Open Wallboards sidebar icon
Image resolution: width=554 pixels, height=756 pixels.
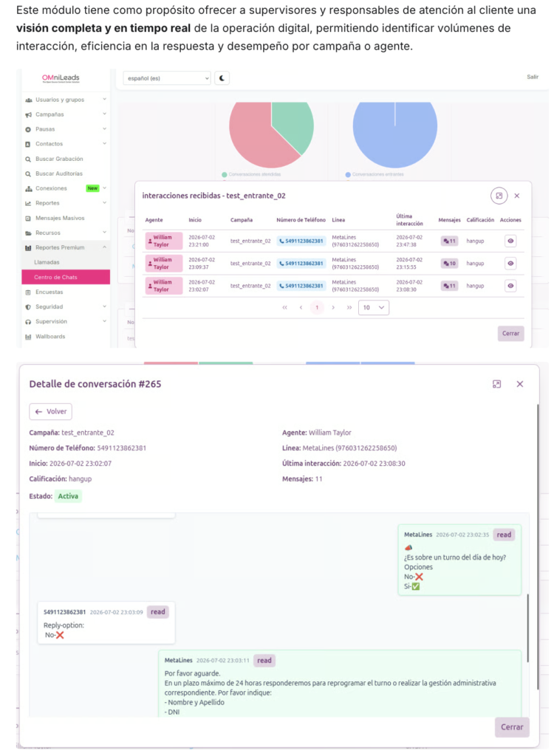28,337
